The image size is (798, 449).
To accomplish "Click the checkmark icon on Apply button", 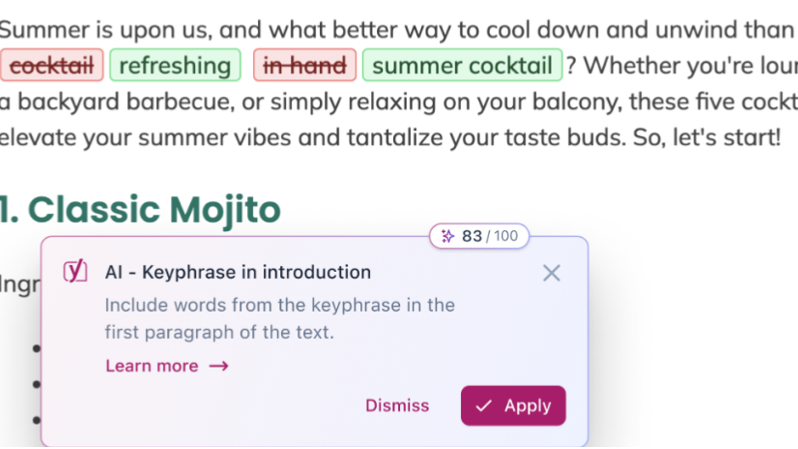I will (483, 406).
